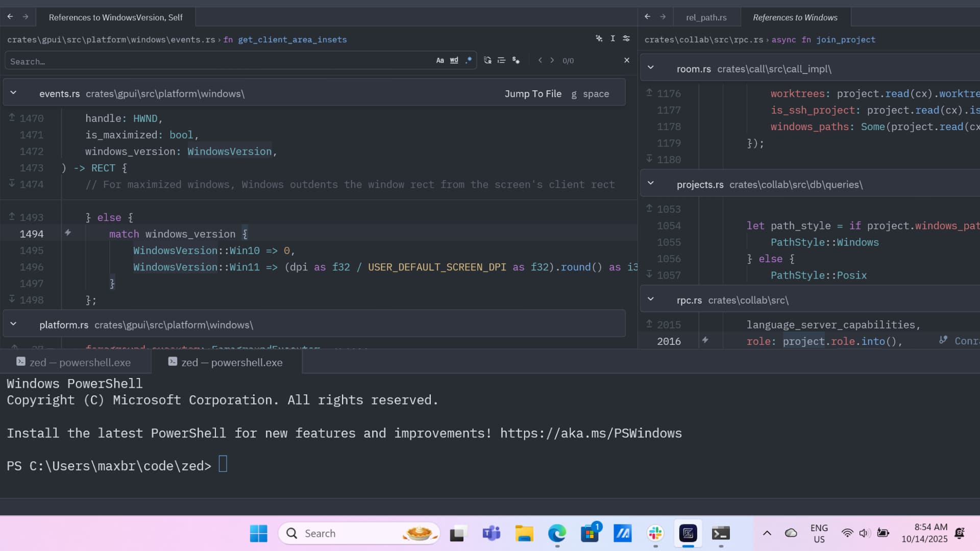Click the Jump To File button
This screenshot has height=551, width=980.
[x=533, y=93]
